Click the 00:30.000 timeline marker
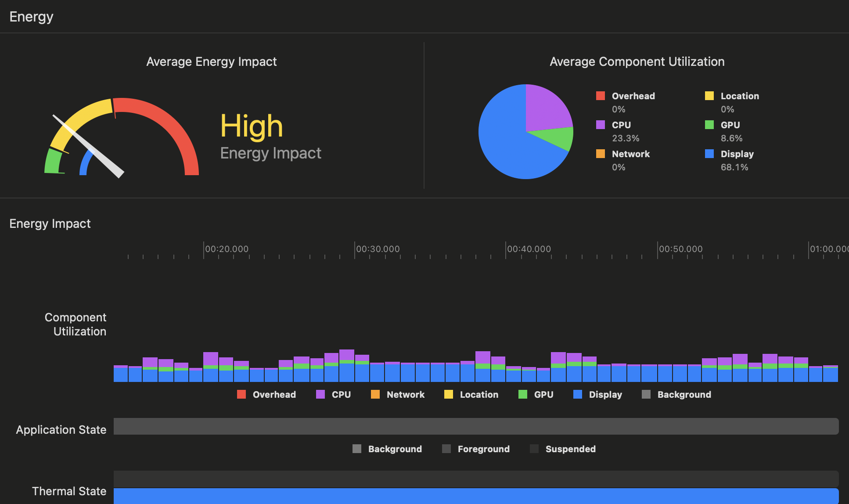This screenshot has width=849, height=504. [378, 249]
